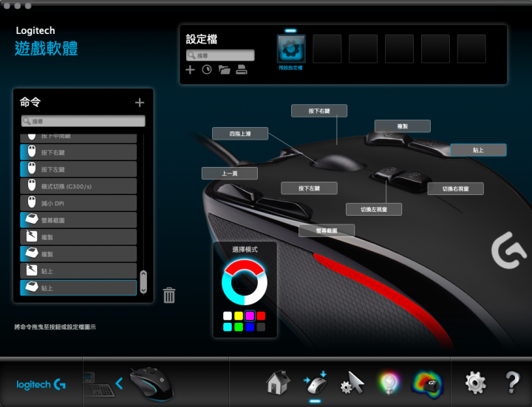
Task: Click the command search field
Action: (x=83, y=121)
